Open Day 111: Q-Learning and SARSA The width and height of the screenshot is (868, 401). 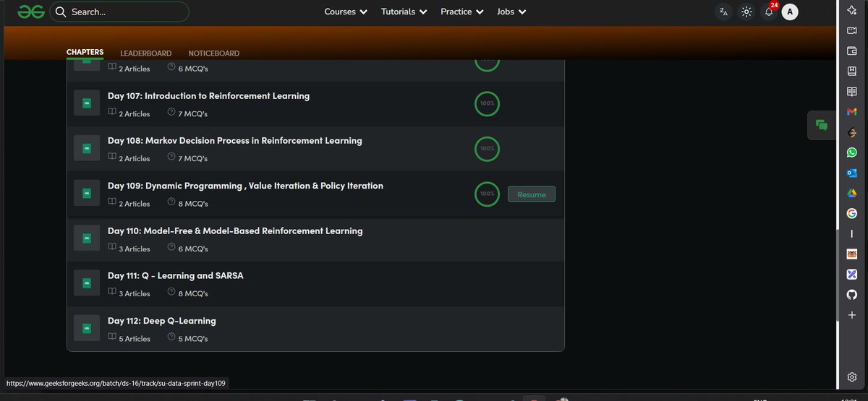pos(176,275)
